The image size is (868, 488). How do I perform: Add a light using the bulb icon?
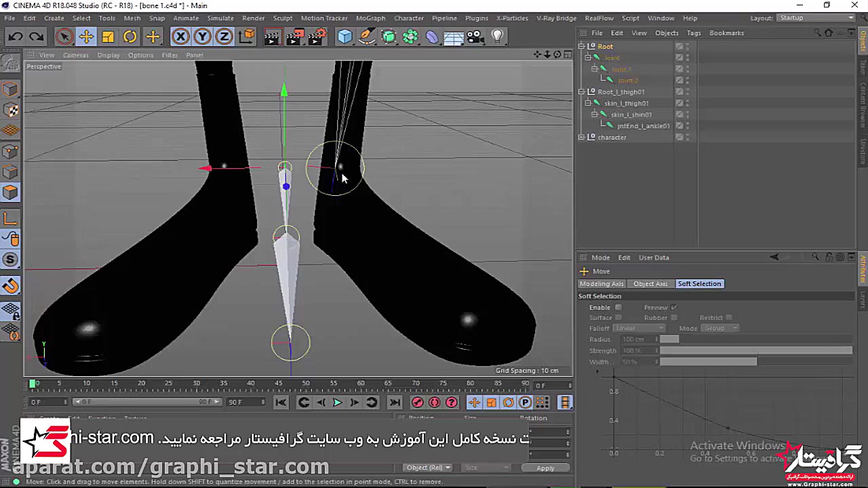coord(497,37)
